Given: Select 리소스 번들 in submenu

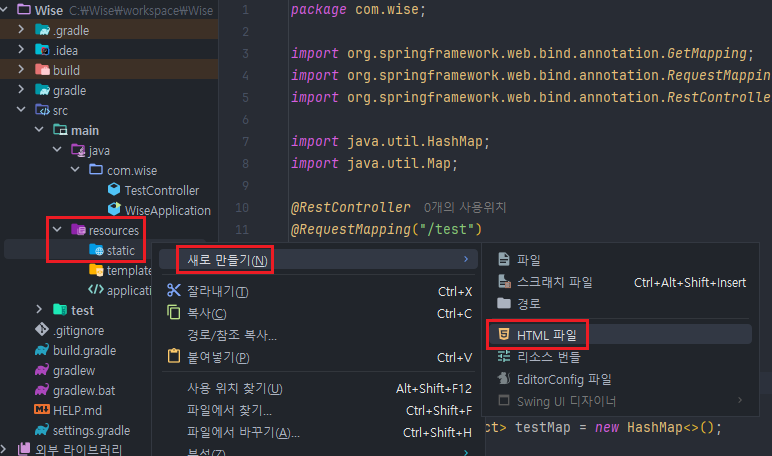Looking at the screenshot, I should point(620,357).
